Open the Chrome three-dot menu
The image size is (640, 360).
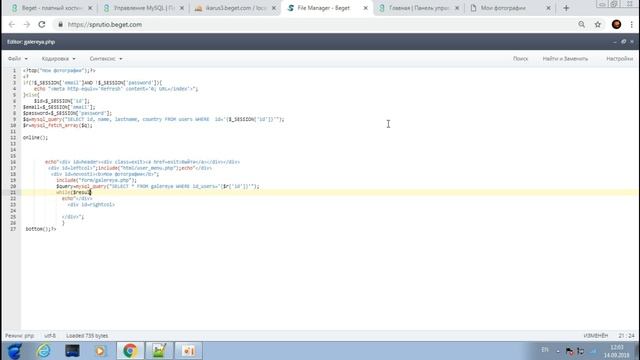coord(631,24)
